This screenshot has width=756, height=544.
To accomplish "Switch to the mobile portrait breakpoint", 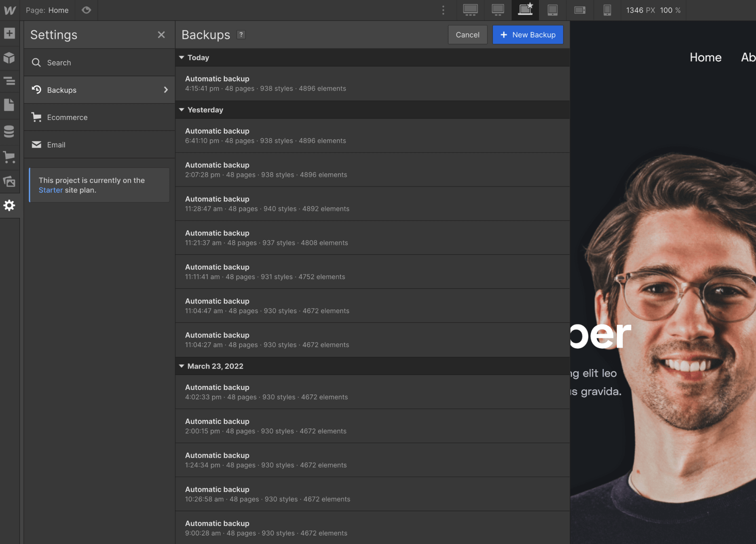I will (607, 10).
